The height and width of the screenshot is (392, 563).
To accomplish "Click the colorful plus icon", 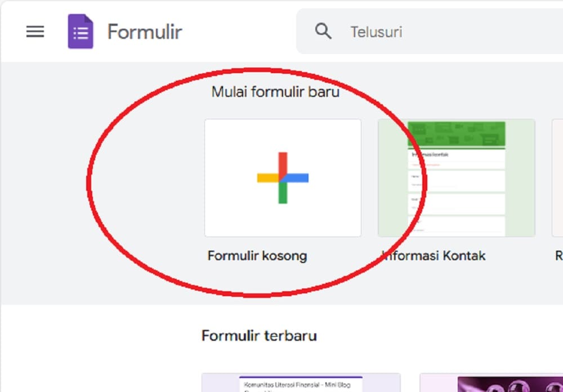I will 283,178.
